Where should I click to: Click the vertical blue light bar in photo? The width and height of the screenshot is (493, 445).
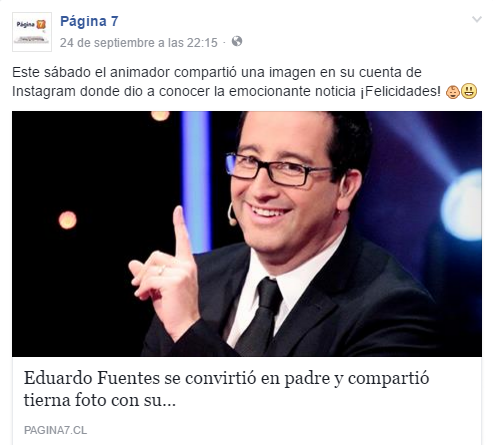click(196, 182)
